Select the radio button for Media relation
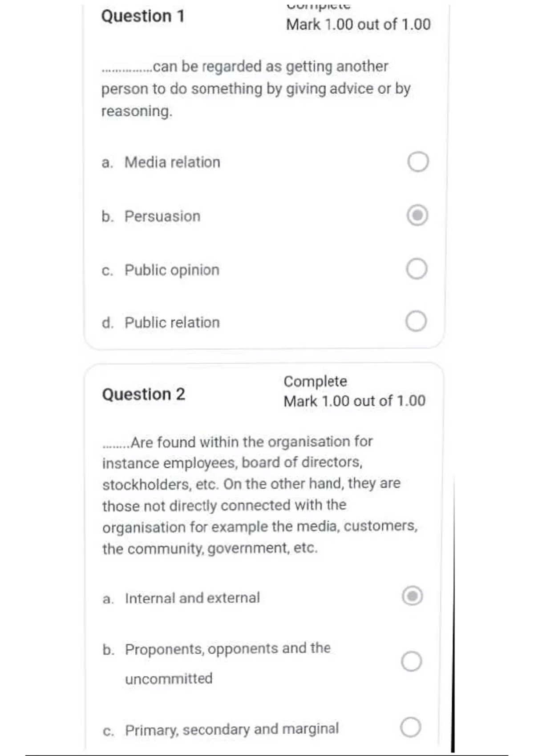This screenshot has width=534, height=756. (x=418, y=162)
